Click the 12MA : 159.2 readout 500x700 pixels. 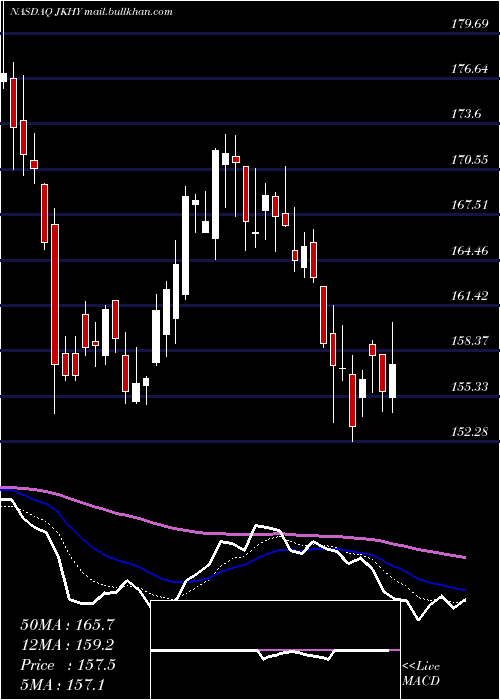coord(67,645)
